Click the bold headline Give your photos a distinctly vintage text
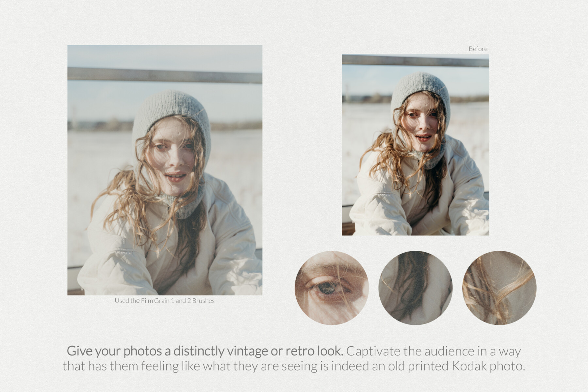Screen dimensions: 588x392 pyautogui.click(x=206, y=352)
